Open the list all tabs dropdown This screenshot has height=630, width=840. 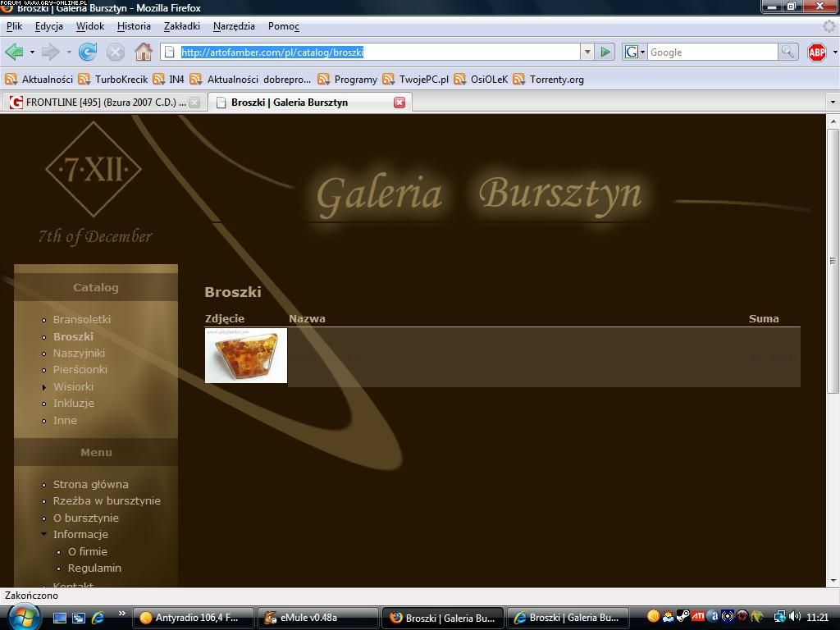click(833, 102)
